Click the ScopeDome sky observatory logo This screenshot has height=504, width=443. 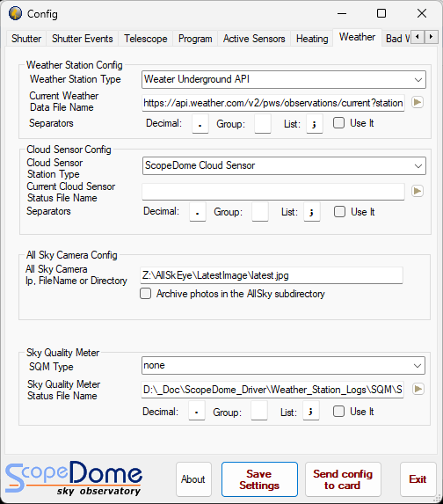pos(74,478)
